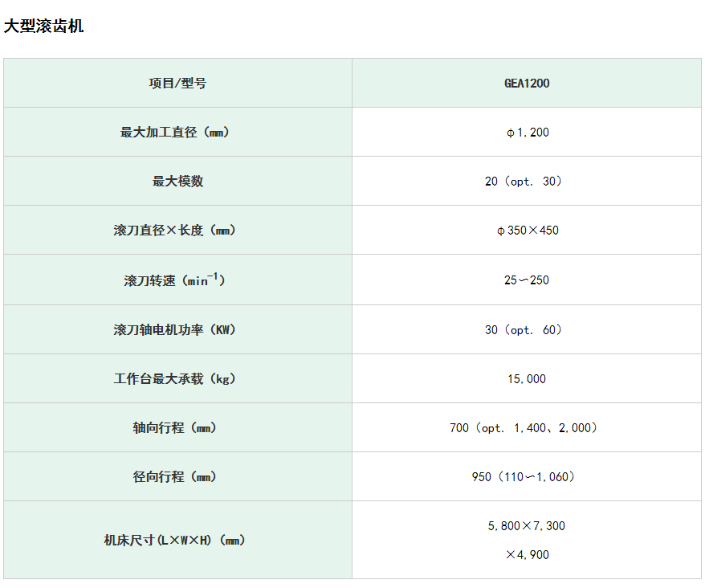Select 滚刀轴电机功率（KW） label
Screen dimensions: 705x588
(x=177, y=330)
